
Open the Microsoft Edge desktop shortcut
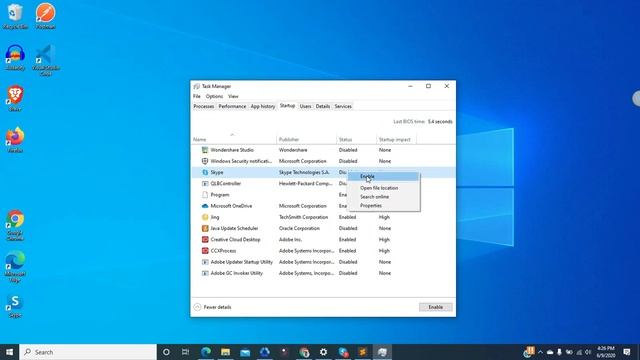15,267
